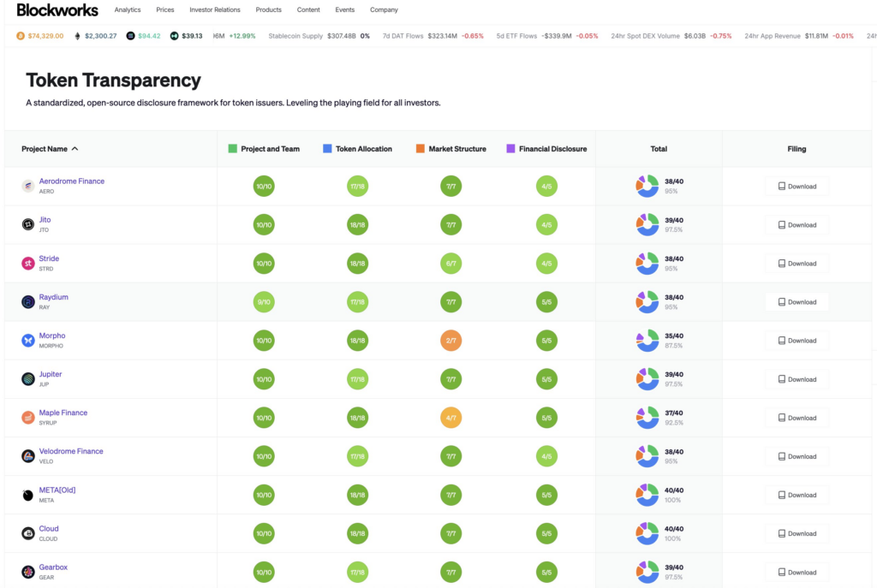Image resolution: width=877 pixels, height=588 pixels.
Task: Click the Maple Finance token logo
Action: (27, 417)
